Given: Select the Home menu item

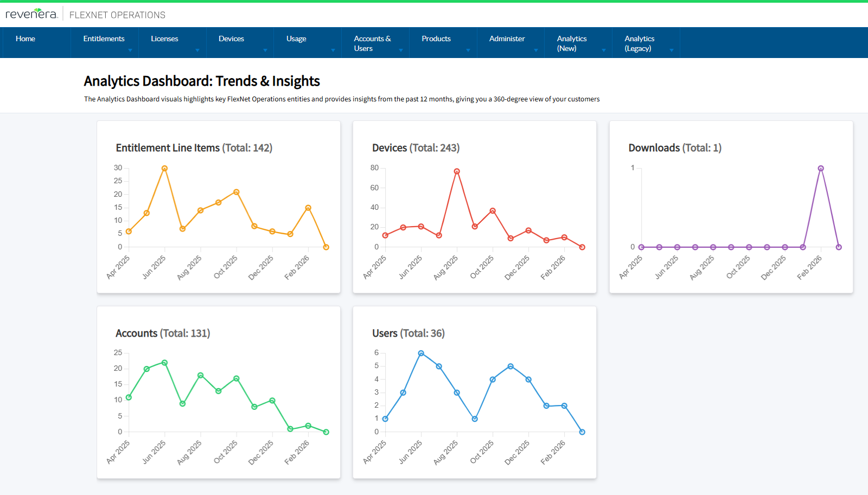Looking at the screenshot, I should (25, 38).
